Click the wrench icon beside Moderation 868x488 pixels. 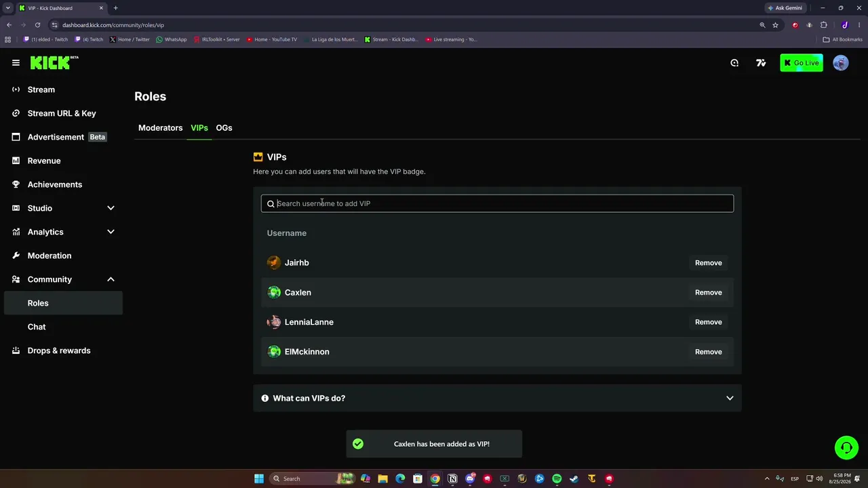pos(16,256)
